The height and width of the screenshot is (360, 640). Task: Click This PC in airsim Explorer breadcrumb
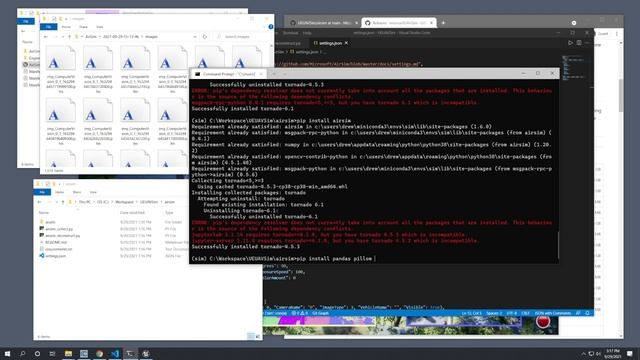click(84, 202)
